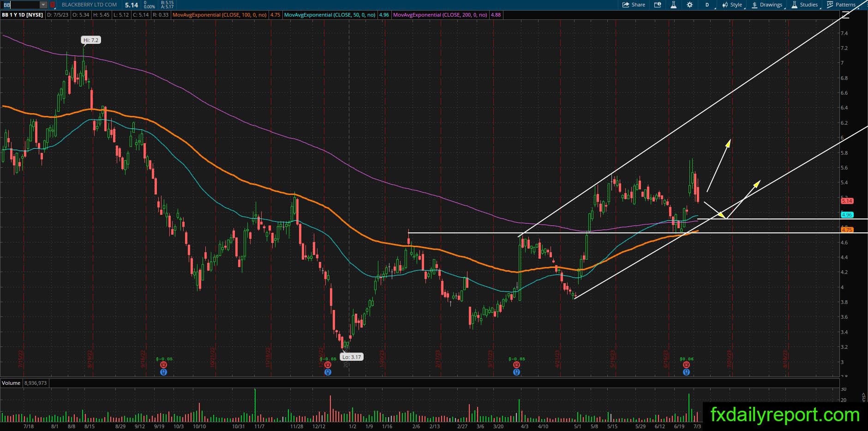Click the BB 1 Y 1D [NYSE] chart label
868x431 pixels.
[23, 15]
